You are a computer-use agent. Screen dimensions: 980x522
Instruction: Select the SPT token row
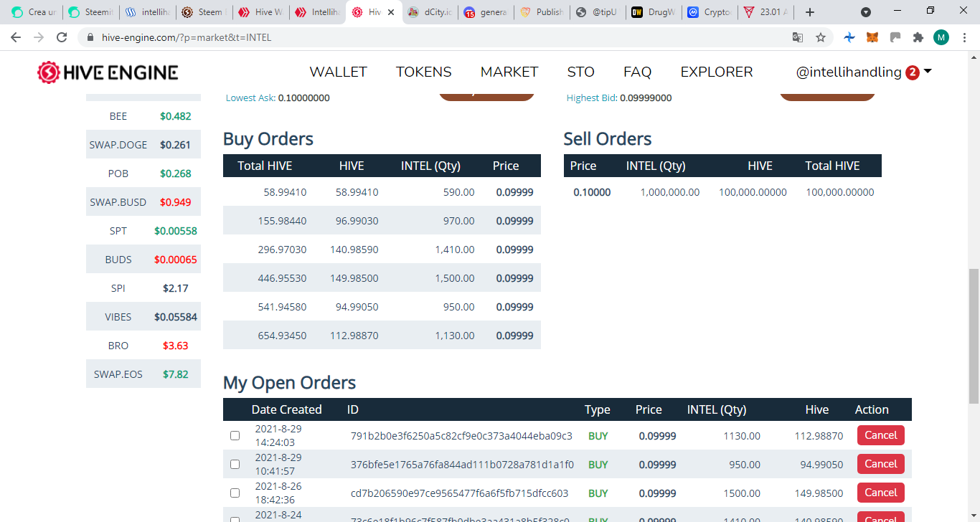pyautogui.click(x=143, y=231)
